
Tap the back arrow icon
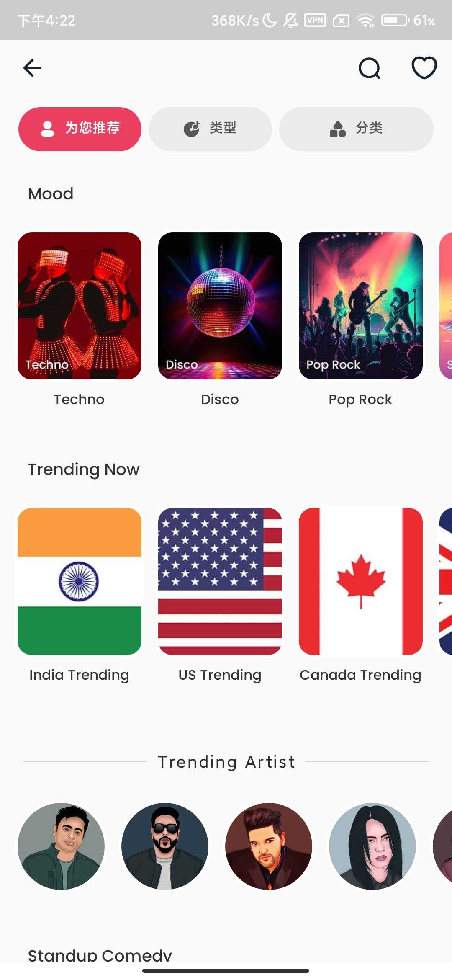tap(32, 68)
